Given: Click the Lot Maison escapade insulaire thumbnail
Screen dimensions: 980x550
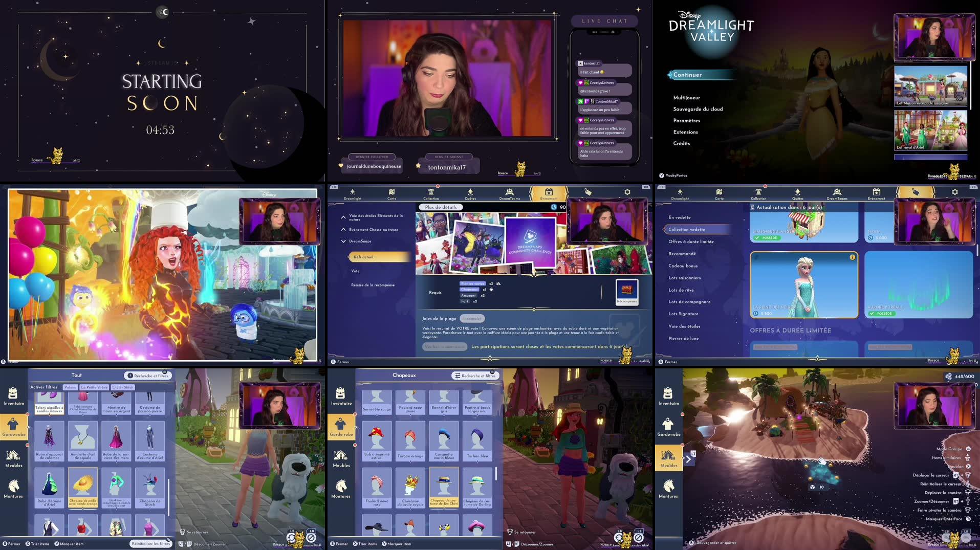Looking at the screenshot, I should click(930, 86).
